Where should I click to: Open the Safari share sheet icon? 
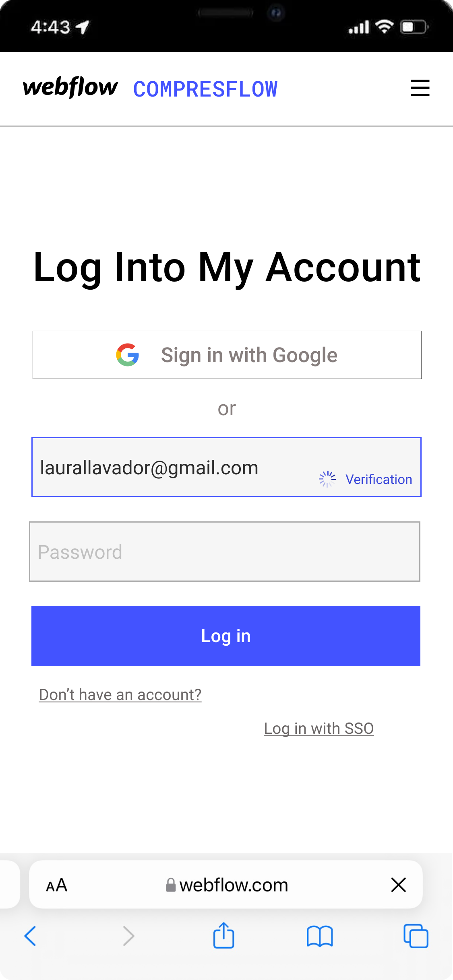pyautogui.click(x=223, y=935)
